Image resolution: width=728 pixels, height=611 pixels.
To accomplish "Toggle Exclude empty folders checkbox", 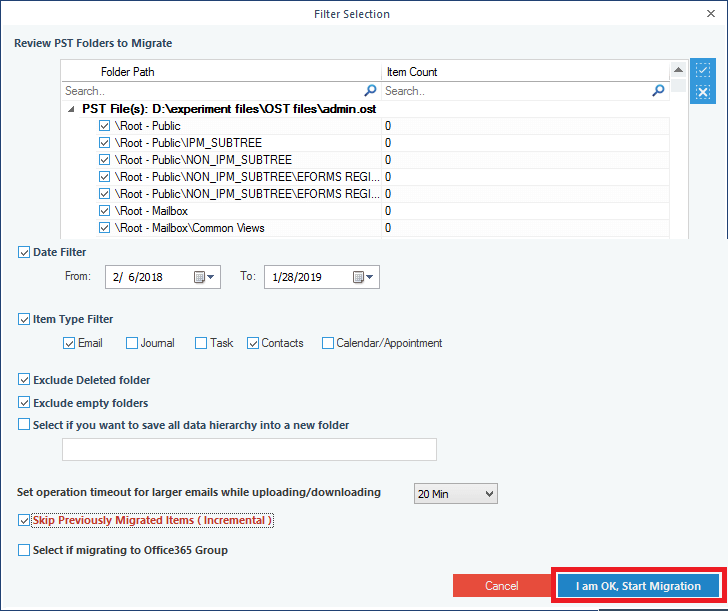I will pos(24,403).
